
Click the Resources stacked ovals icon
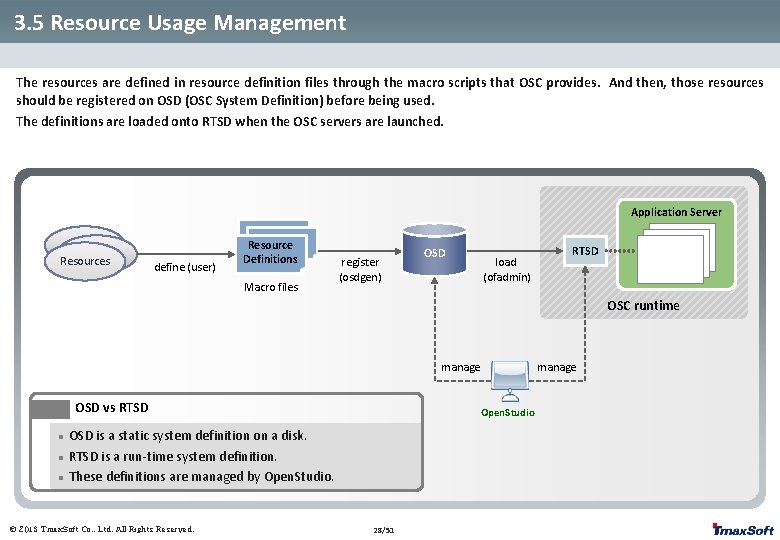91,253
